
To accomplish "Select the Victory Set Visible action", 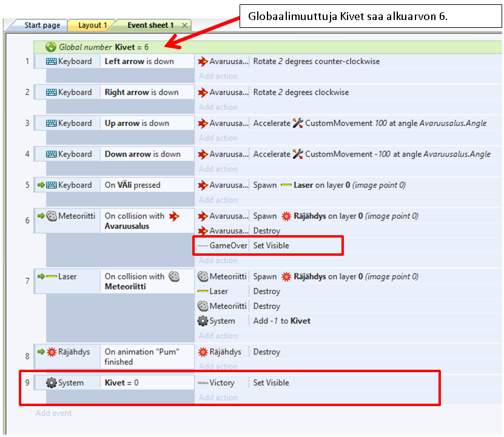I will click(x=270, y=383).
